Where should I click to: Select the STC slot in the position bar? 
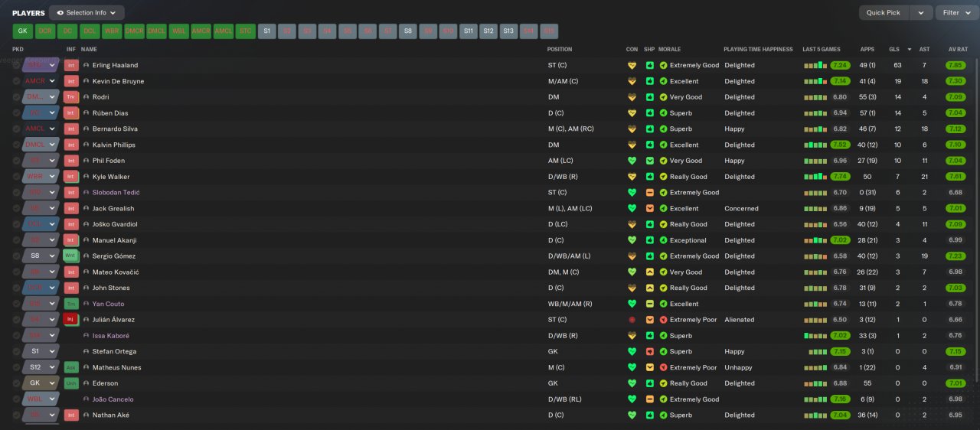pyautogui.click(x=245, y=31)
